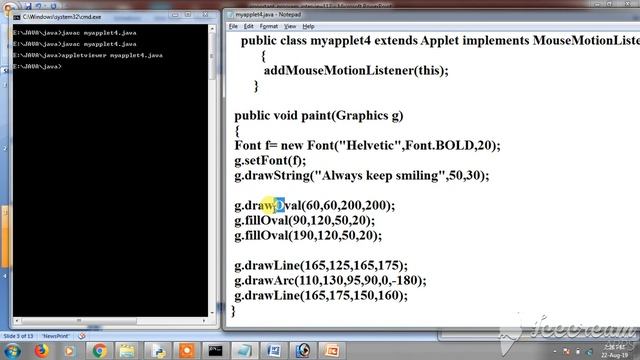Viewport: 640px width, 360px height.
Task: Open the Windows Start menu
Action: pyautogui.click(x=12, y=351)
